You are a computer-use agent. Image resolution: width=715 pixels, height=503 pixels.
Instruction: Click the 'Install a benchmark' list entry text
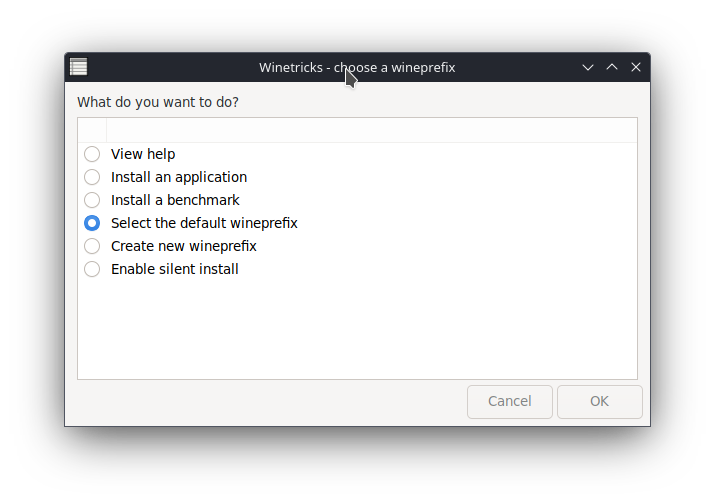coord(175,200)
